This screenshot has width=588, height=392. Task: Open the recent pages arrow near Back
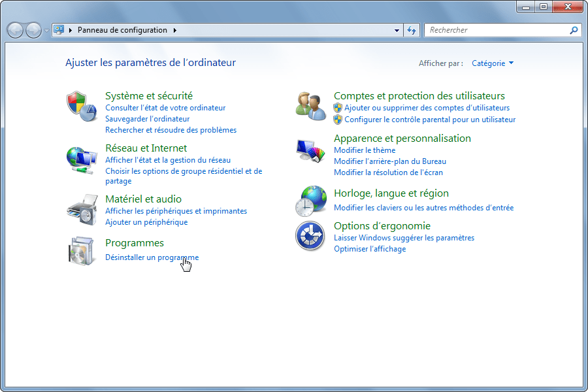(x=46, y=31)
